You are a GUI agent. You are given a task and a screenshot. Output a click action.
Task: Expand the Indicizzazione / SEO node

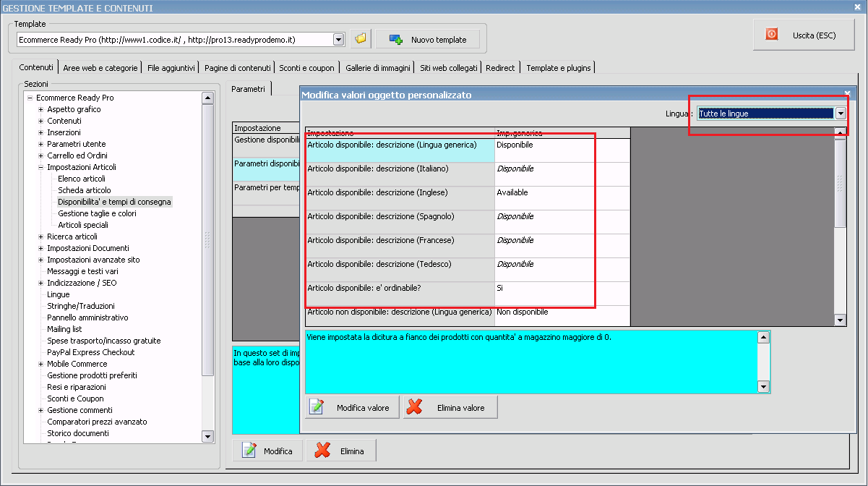pyautogui.click(x=40, y=283)
